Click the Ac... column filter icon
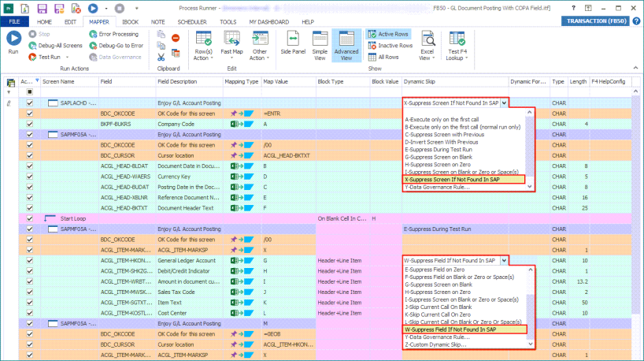Viewport: 644px width, 361px height. 37,80
